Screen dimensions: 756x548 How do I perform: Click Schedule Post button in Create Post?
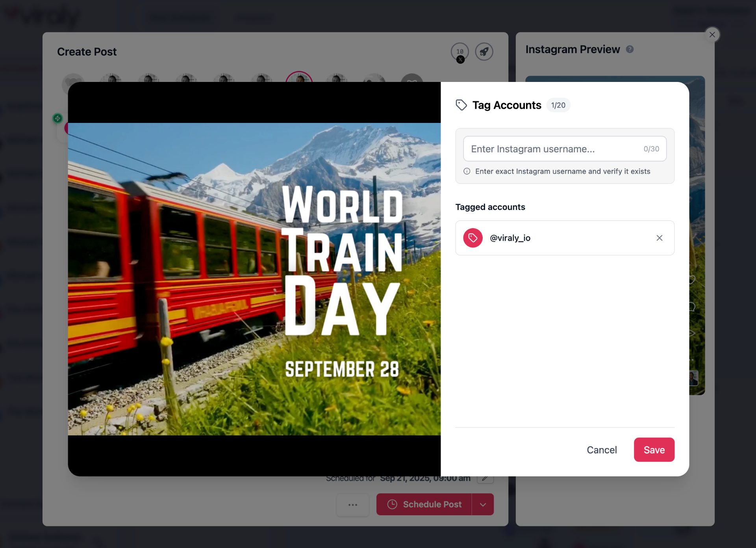point(424,504)
